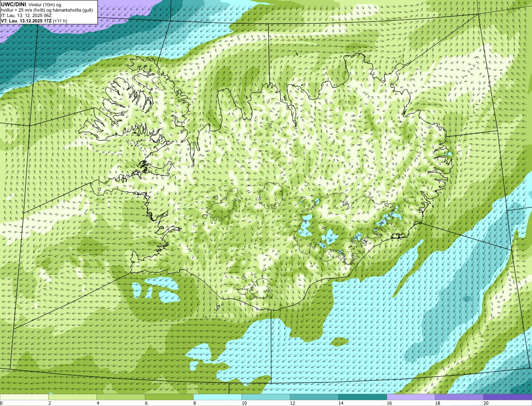532x406 pixels.
Task: Click the legend scale label "2"
Action: 49,403
